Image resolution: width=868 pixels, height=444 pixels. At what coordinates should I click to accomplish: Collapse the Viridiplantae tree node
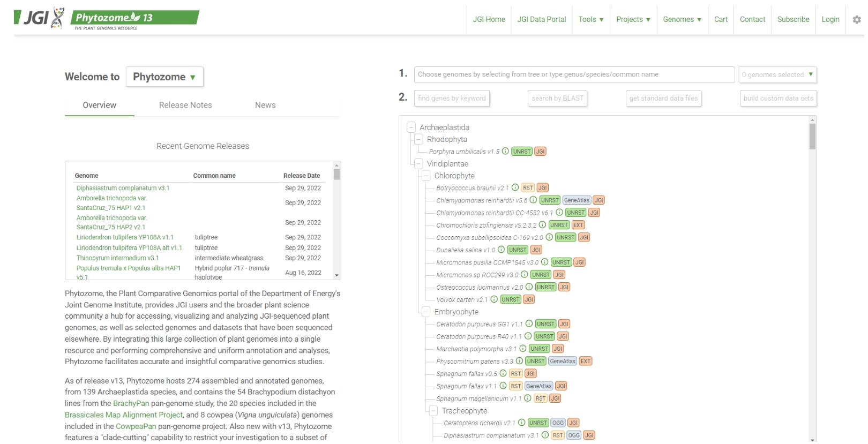[x=418, y=163]
